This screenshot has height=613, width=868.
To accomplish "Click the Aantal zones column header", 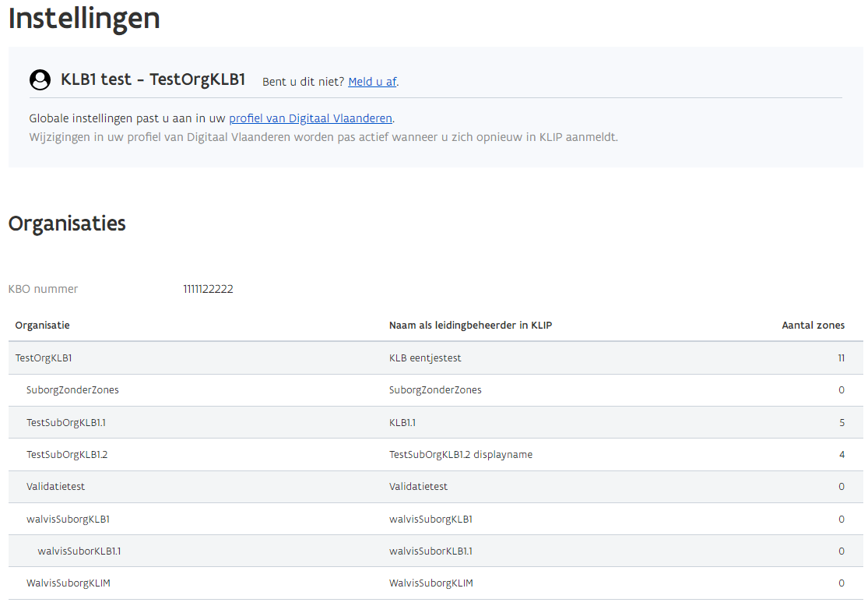I will (x=814, y=325).
